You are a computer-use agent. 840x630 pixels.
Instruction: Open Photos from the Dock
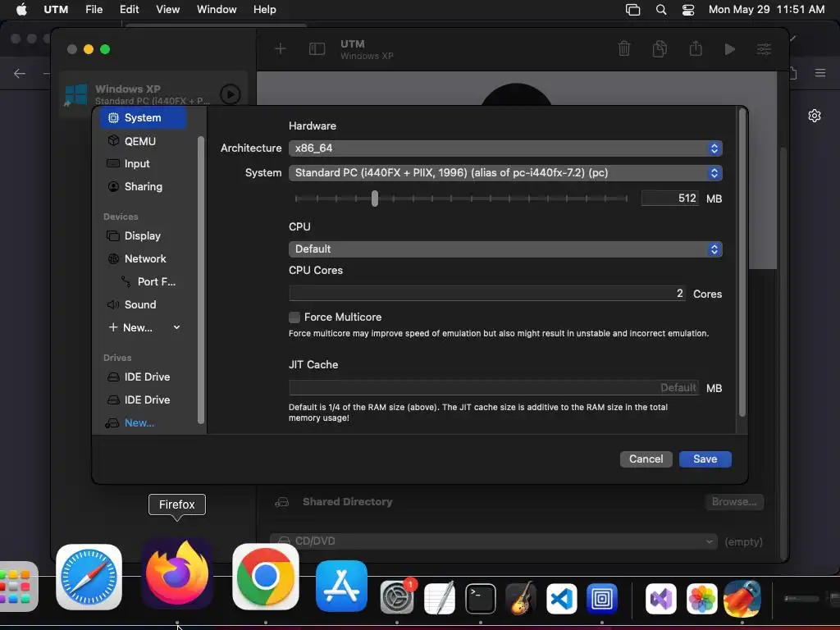point(702,598)
